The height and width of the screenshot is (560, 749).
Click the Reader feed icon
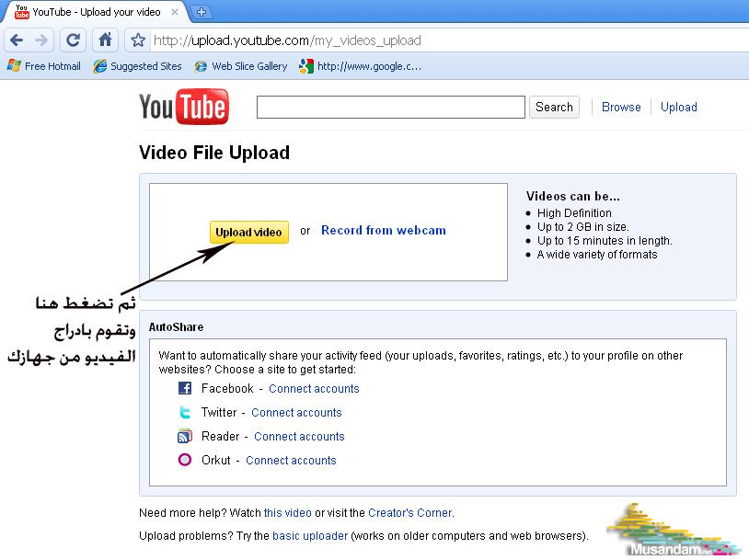[185, 436]
